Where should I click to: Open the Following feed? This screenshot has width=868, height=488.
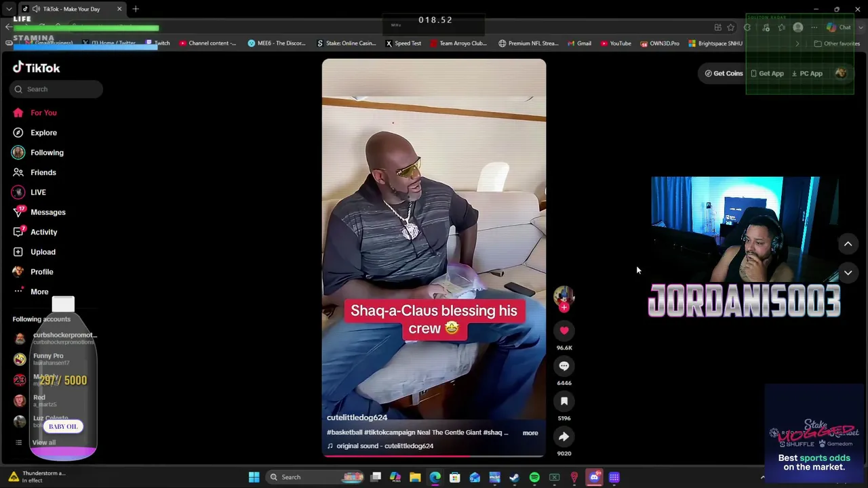pos(37,152)
